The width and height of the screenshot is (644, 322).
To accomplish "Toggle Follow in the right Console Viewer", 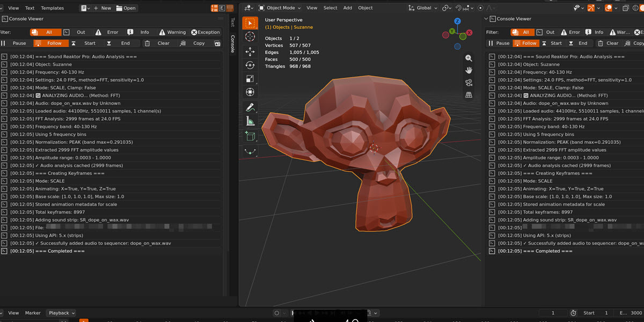I will point(525,43).
